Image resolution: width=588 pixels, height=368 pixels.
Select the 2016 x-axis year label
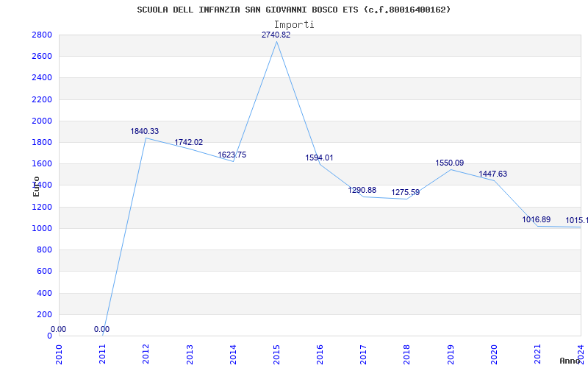click(x=320, y=355)
